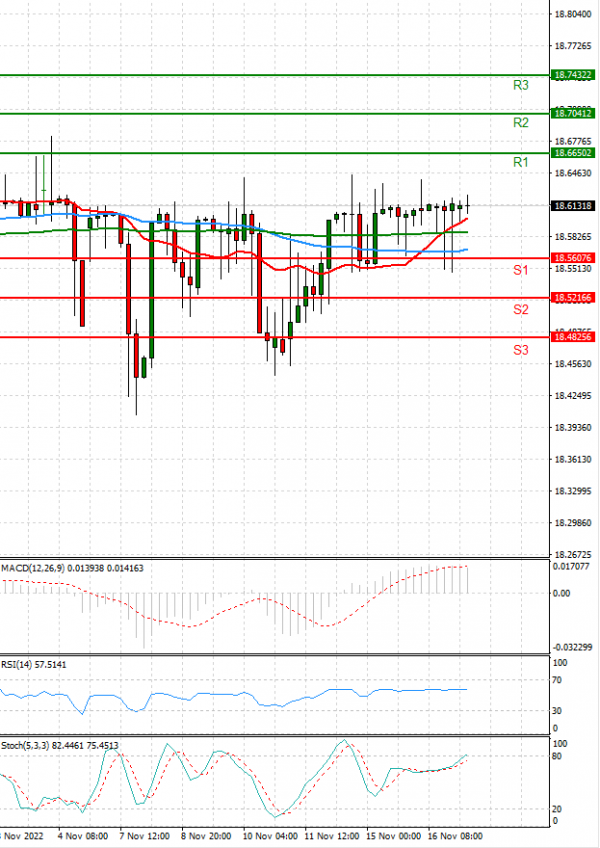Click the MACD 0.017077 scale value
Viewport: 600px width, 848px height.
point(569,567)
